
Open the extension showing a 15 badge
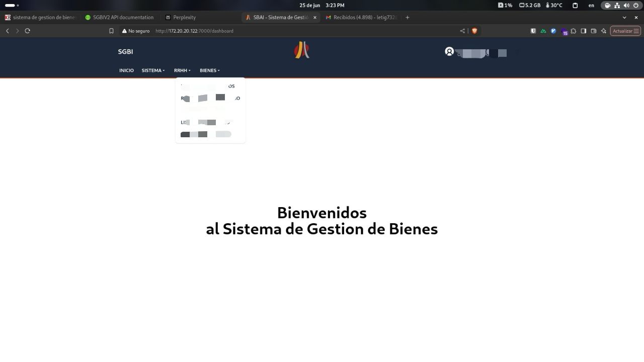coord(565,31)
